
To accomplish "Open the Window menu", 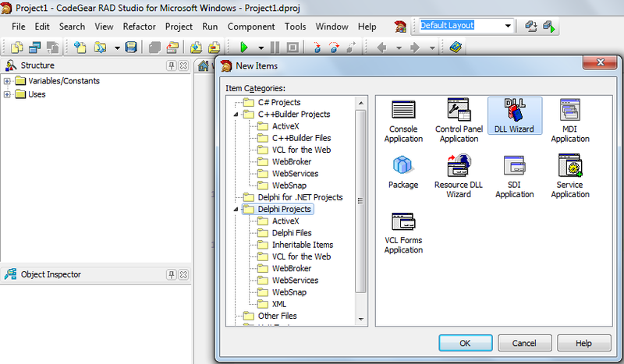I will tap(331, 27).
